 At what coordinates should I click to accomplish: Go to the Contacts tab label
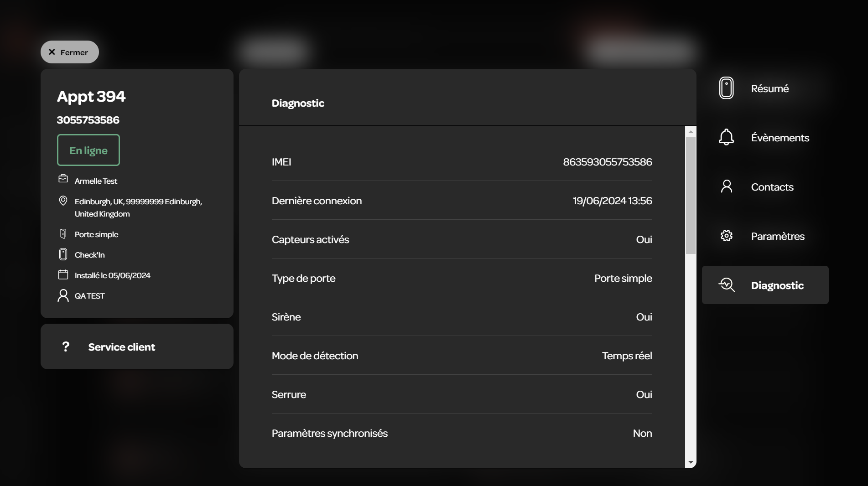click(x=772, y=187)
